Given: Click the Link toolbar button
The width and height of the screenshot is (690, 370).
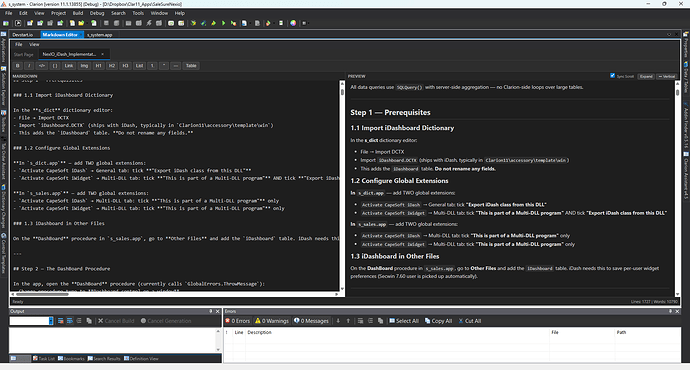Looking at the screenshot, I should point(69,66).
